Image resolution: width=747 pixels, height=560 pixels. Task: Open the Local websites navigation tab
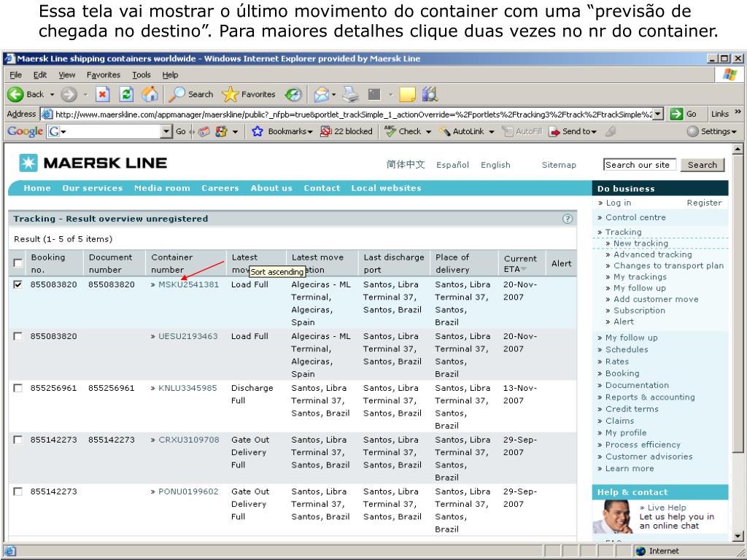[387, 188]
